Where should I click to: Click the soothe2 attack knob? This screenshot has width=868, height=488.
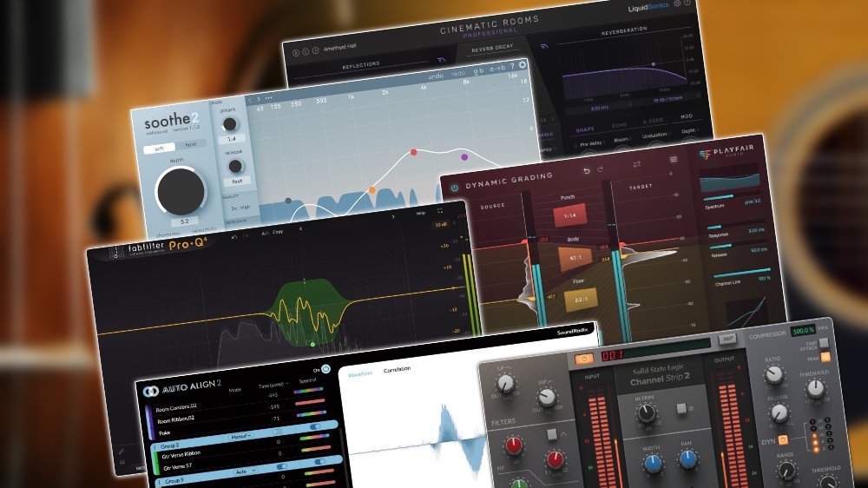(x=230, y=124)
